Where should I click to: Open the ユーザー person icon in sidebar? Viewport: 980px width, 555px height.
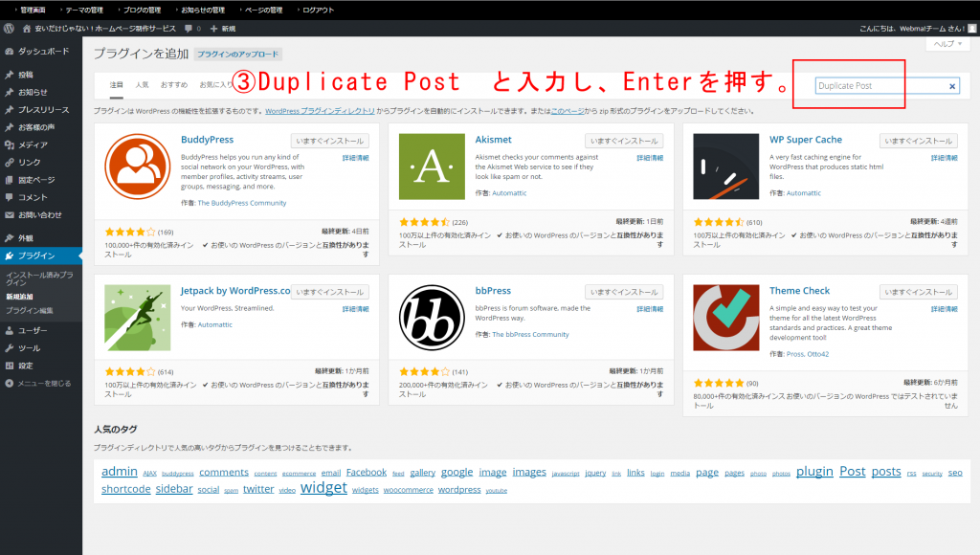(10, 331)
